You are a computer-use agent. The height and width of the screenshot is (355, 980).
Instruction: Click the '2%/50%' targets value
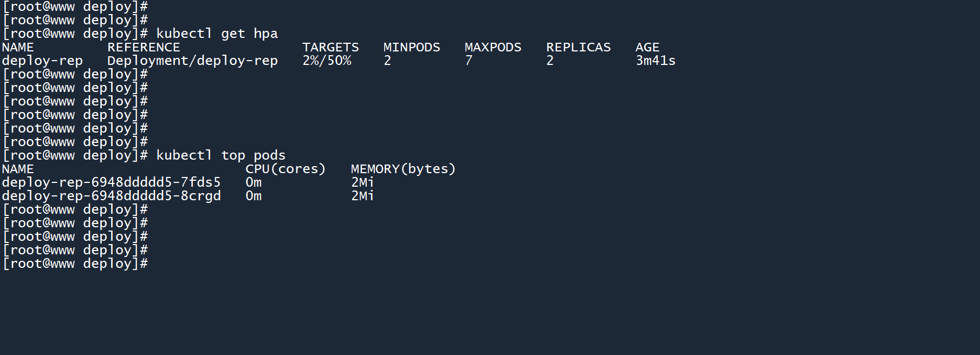click(327, 61)
